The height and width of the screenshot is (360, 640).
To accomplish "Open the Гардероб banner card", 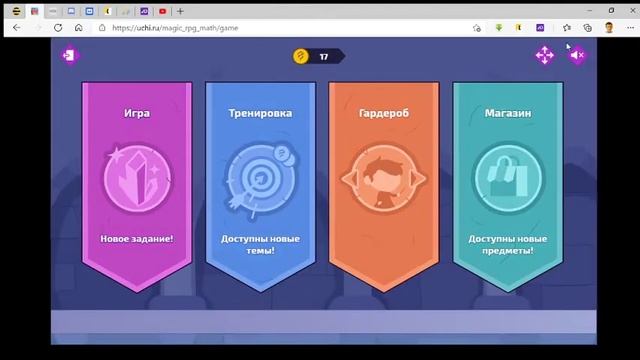I will pyautogui.click(x=384, y=186).
